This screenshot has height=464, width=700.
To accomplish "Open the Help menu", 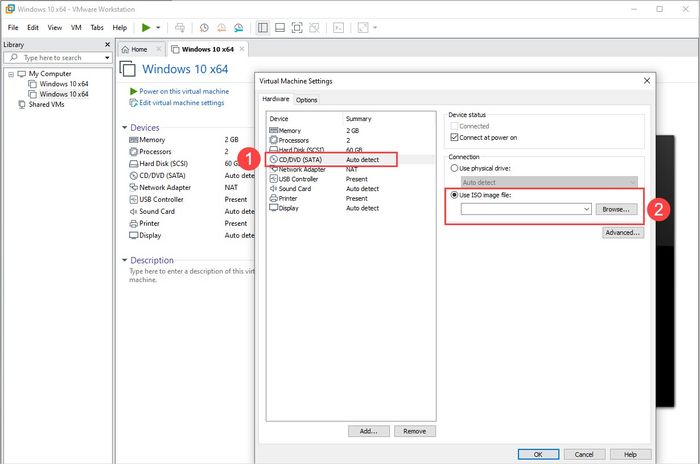I will click(x=120, y=28).
